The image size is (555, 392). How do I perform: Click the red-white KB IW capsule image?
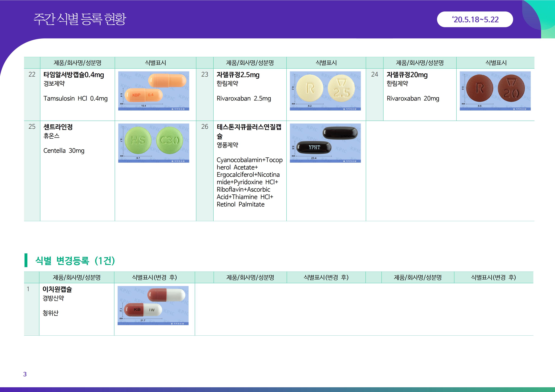coord(153,305)
